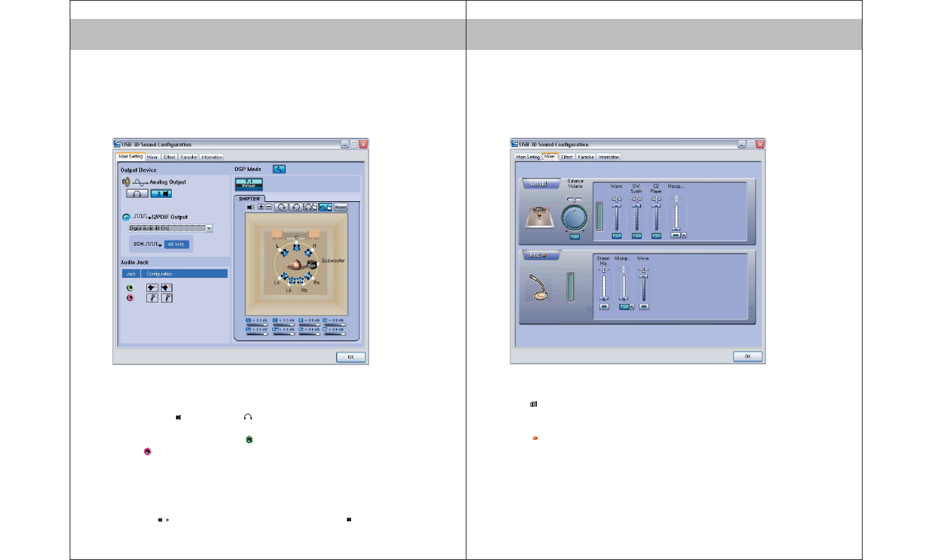Click rotate clockwise Shifter button
Screen dimensions: 947x560
click(281, 207)
